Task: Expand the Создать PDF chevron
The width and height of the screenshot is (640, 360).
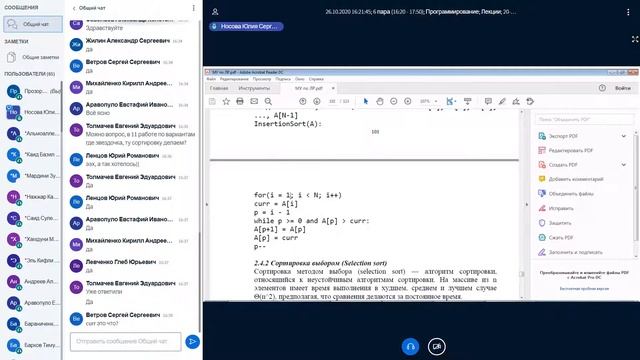Action: [624, 165]
